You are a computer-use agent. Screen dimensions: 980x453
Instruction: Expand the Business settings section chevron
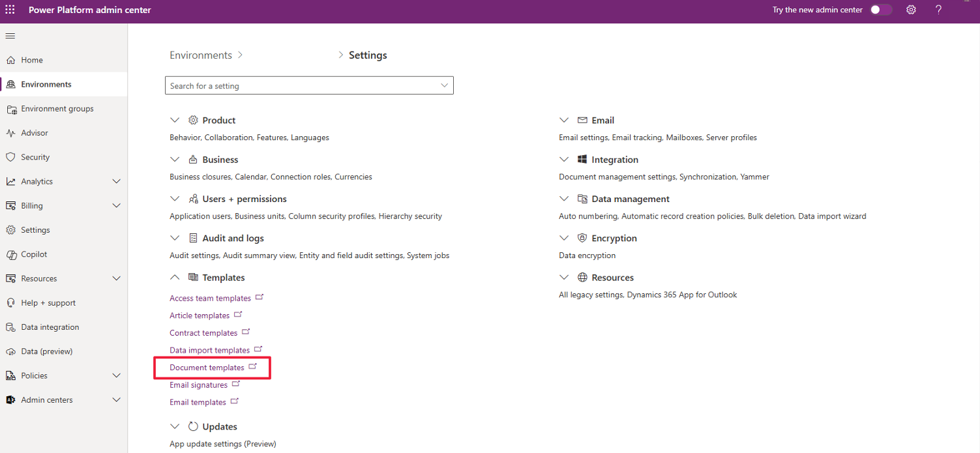[174, 160]
